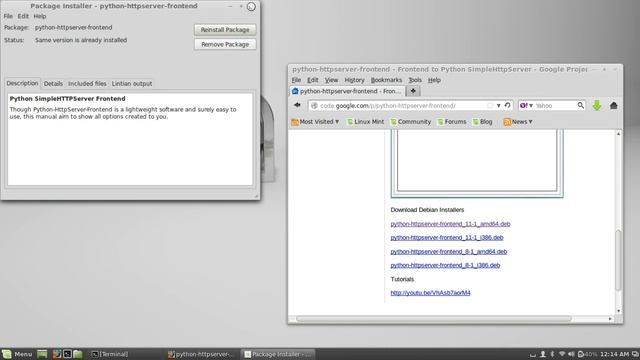
Task: Open a new Firefox tab with plus button
Action: pyautogui.click(x=413, y=91)
